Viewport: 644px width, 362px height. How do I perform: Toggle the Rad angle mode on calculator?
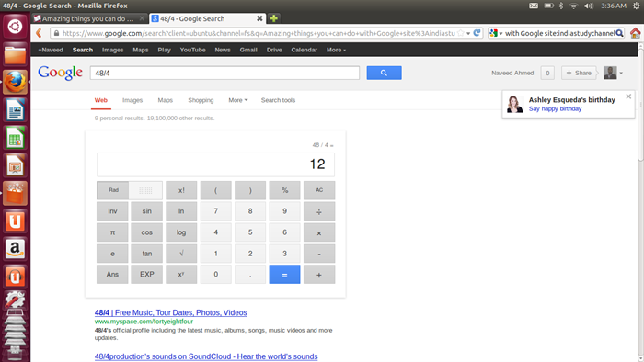[x=113, y=190]
